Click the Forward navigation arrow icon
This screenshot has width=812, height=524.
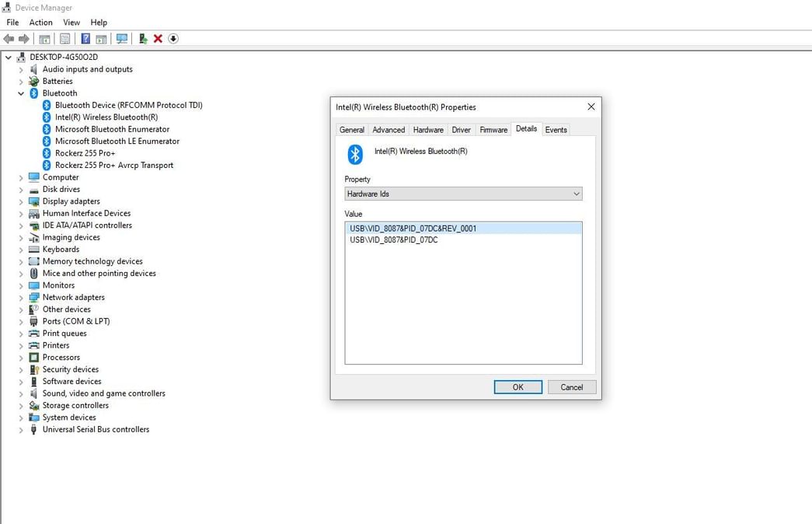point(24,38)
